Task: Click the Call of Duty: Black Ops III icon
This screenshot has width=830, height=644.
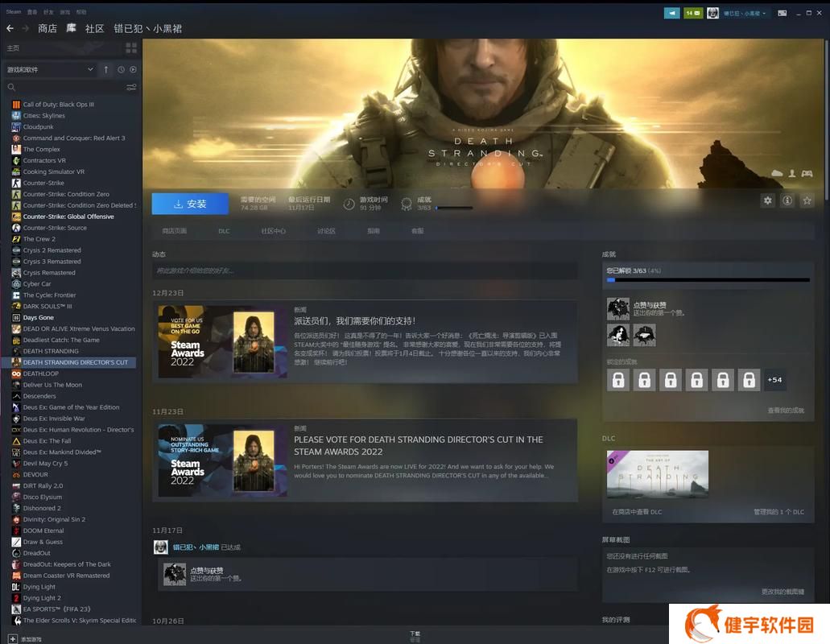Action: point(16,104)
